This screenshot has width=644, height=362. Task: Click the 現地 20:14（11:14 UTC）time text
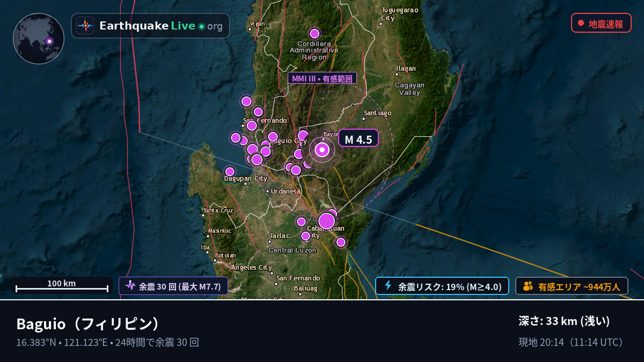click(x=572, y=342)
